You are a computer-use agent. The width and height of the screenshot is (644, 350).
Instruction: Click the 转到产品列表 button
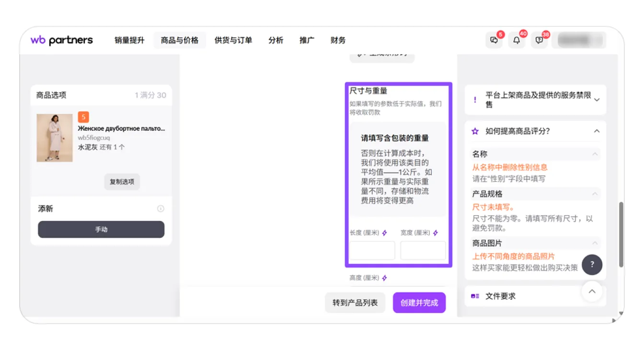click(355, 303)
